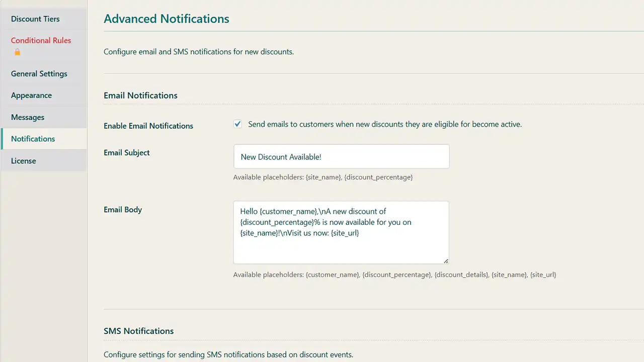644x362 pixels.
Task: Select the Messages tab in sidebar
Action: pyautogui.click(x=28, y=117)
